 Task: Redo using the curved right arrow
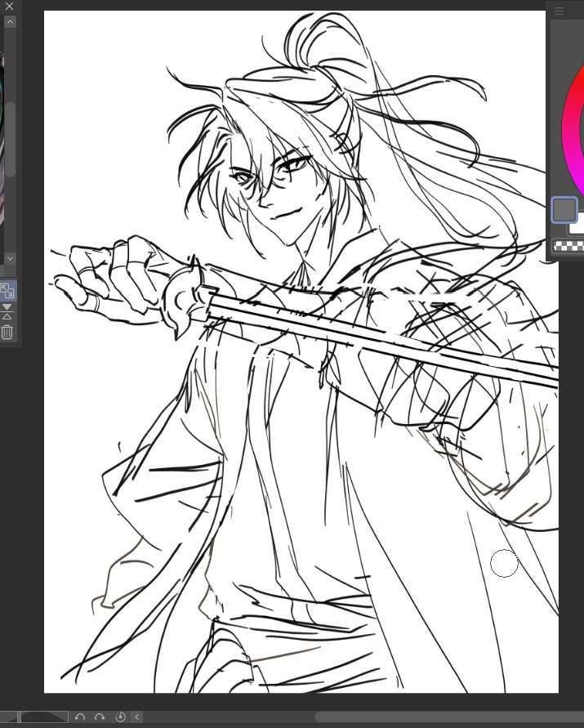coord(100,717)
